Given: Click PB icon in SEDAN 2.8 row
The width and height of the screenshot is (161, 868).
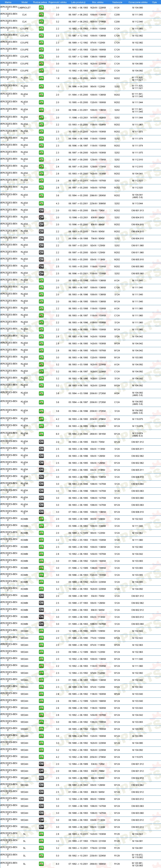Looking at the screenshot, I should 41,715.
